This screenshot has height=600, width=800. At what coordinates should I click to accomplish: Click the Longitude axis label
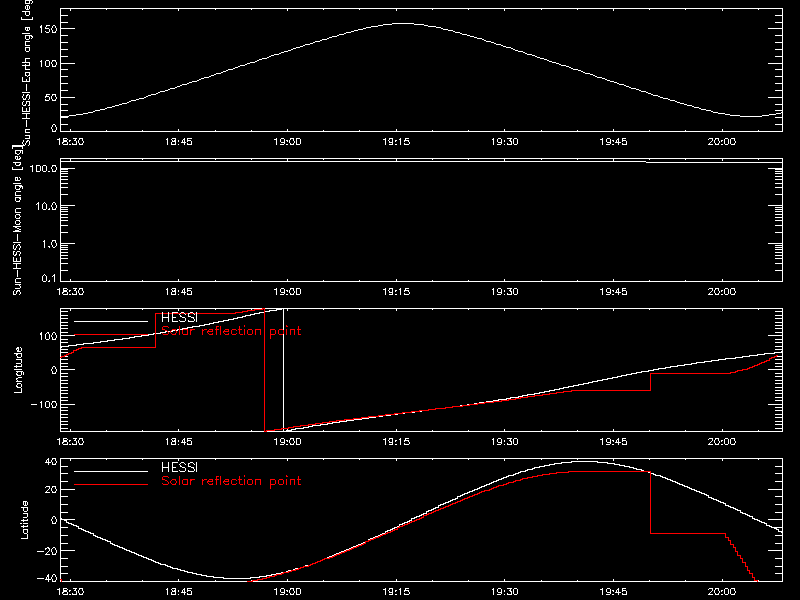point(18,370)
